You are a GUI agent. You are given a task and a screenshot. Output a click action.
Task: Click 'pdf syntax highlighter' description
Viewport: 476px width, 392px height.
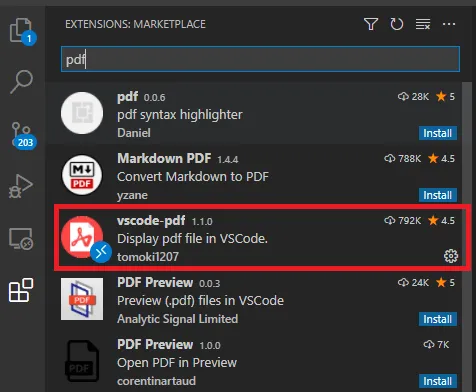pyautogui.click(x=180, y=115)
